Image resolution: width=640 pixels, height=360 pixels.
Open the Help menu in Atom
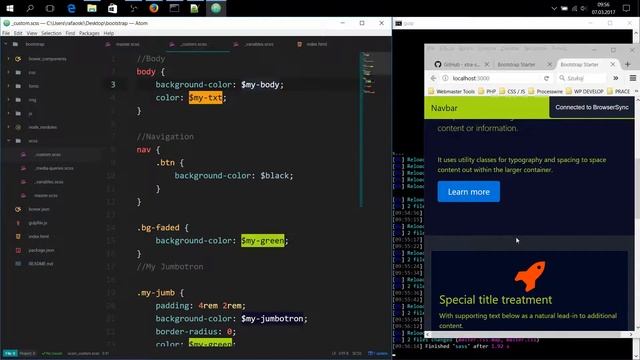109,33
